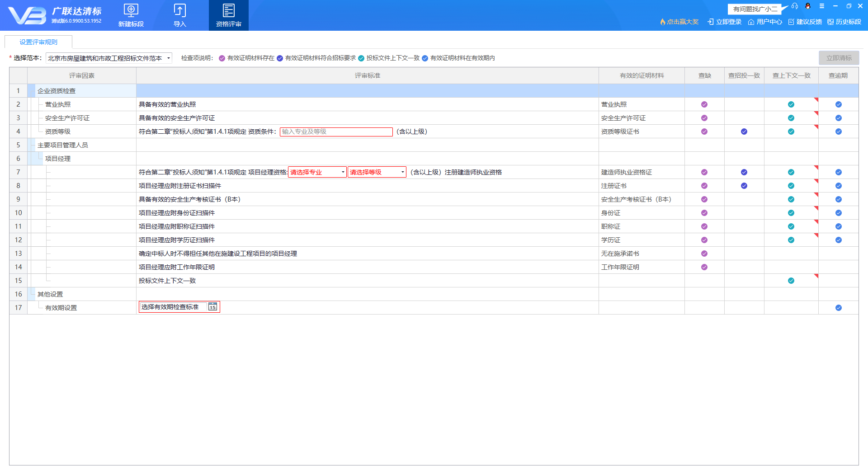Toggle 查招投一致 check for 建造师执业资格证 row
The width and height of the screenshot is (868, 470).
[744, 172]
